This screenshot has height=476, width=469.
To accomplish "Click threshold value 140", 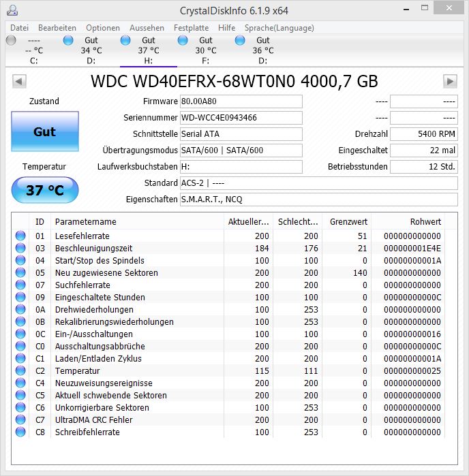I will click(x=360, y=273).
